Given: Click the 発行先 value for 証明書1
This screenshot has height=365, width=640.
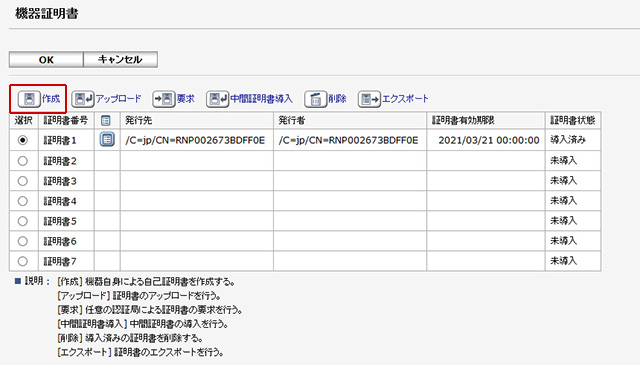Looking at the screenshot, I should click(x=195, y=140).
